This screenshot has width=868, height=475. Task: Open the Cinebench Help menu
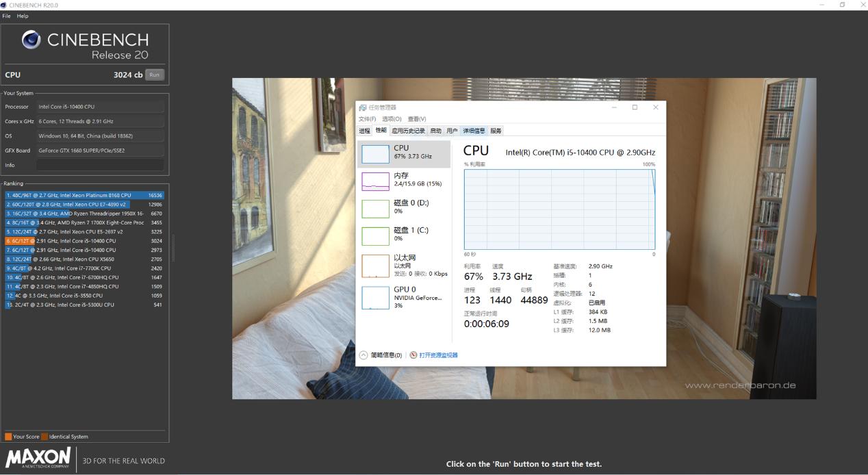pos(23,16)
